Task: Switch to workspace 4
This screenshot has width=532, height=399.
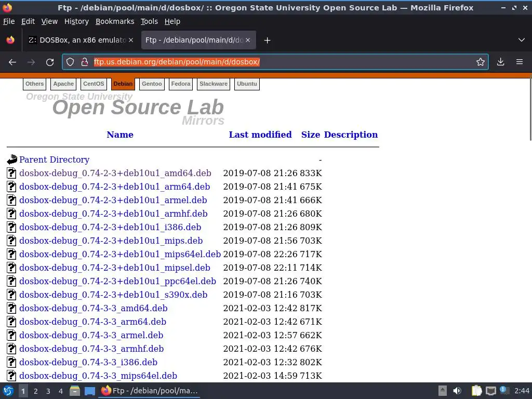Action: pyautogui.click(x=60, y=391)
